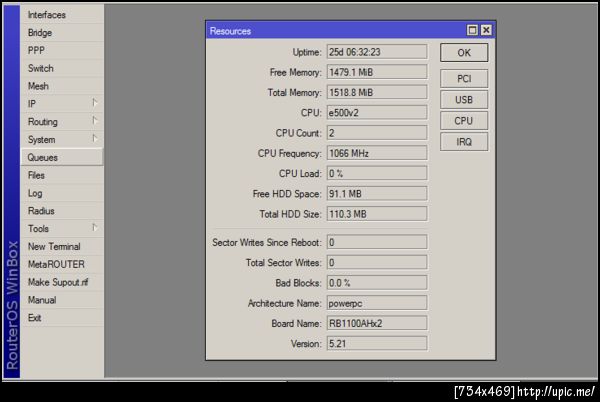Viewport: 600px width, 402px height.
Task: Click the "Uptime:" label
Action: [307, 52]
